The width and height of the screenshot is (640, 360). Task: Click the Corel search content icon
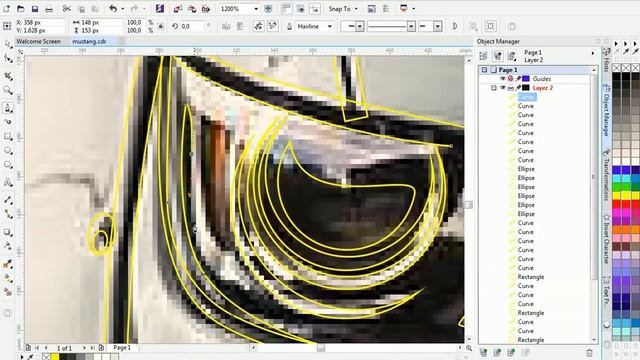[160, 9]
